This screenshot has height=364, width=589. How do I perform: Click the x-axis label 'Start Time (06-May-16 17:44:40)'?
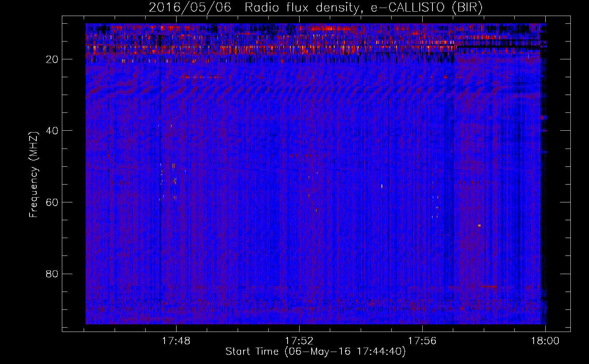(316, 352)
